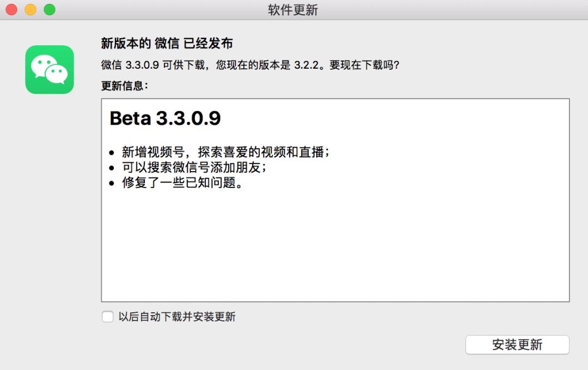Click the 更新信息 label
Viewport: 588px width, 370px height.
125,86
